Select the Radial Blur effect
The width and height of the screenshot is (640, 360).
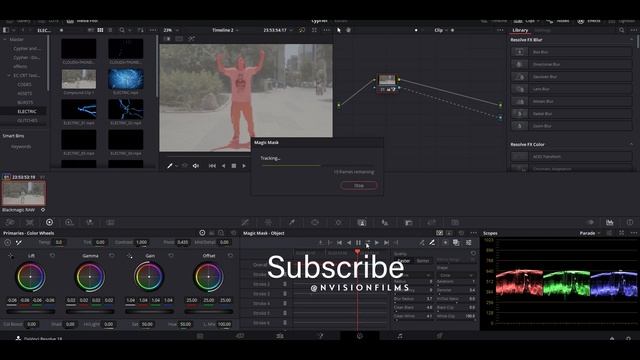click(571, 113)
